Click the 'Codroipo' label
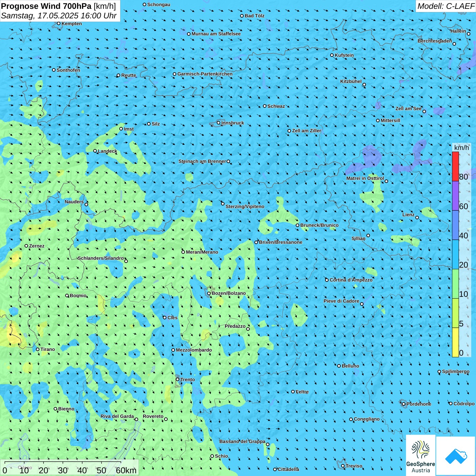This screenshot has width=476, height=476. coord(464,404)
